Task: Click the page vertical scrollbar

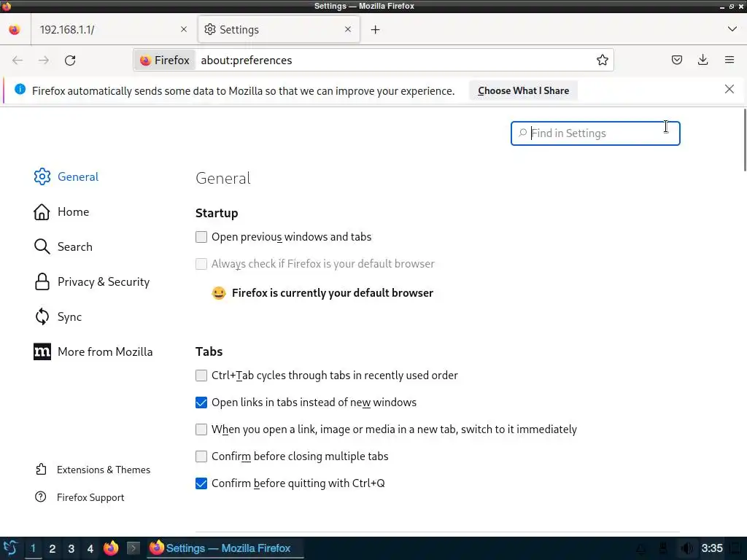Action: (745, 140)
